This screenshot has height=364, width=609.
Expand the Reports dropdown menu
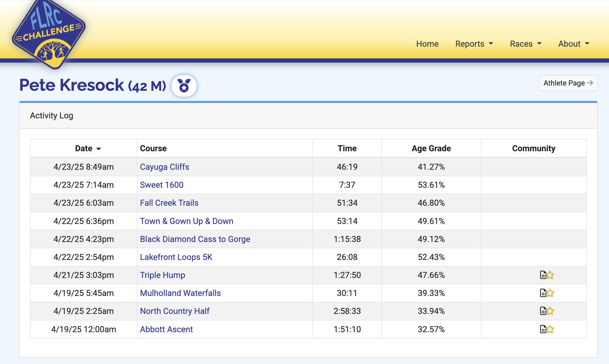point(474,44)
